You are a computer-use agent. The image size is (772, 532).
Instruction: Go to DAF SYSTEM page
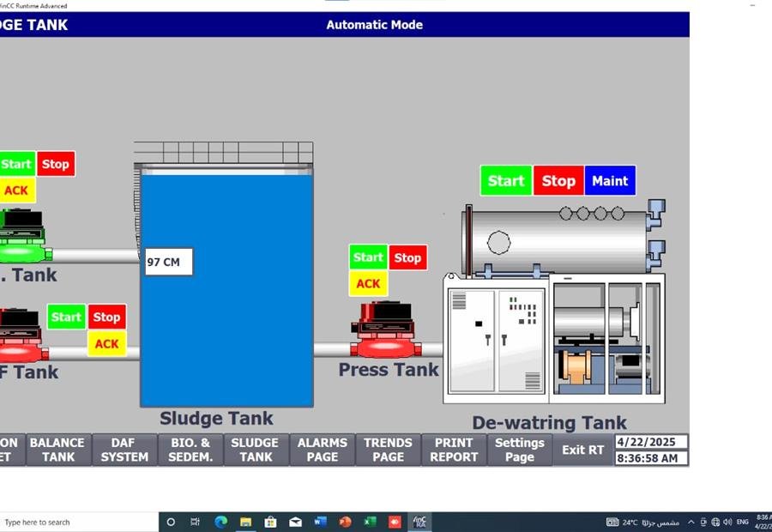[x=124, y=450]
